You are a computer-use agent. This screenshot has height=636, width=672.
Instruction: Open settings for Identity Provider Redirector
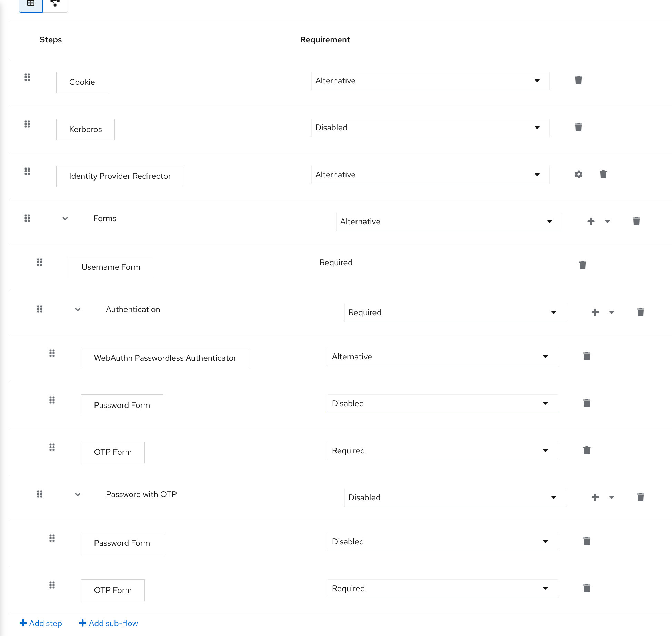[x=578, y=174]
